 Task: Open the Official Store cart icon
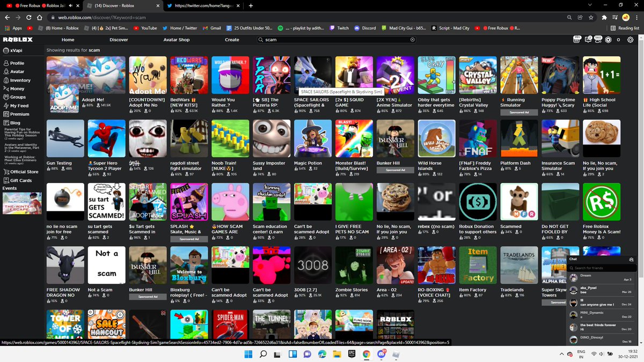(6, 172)
